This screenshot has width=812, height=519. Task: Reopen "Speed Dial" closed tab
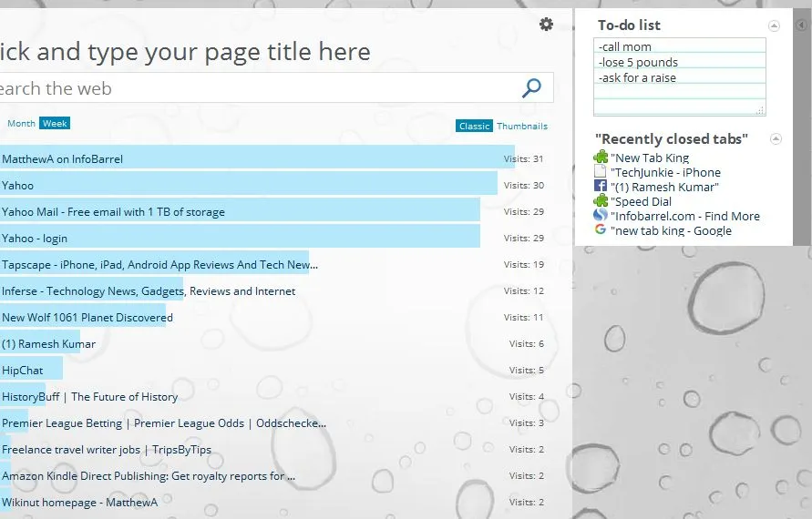coord(641,201)
